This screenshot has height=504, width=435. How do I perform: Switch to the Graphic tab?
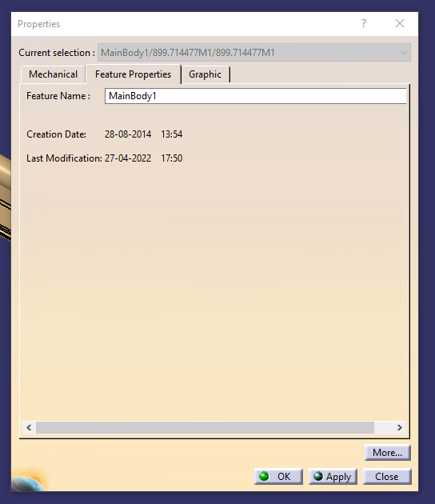[205, 74]
